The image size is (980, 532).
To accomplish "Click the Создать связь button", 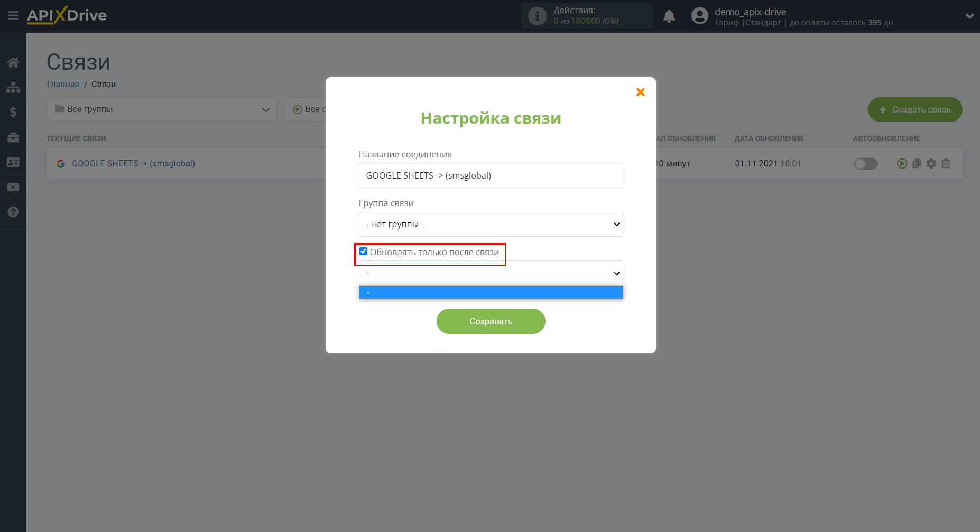I will 915,109.
